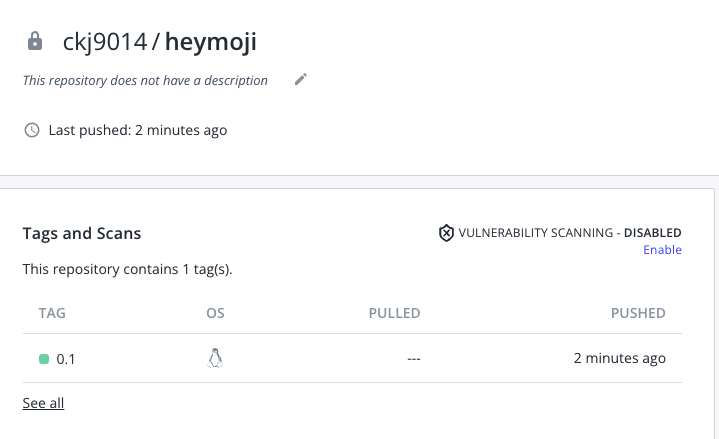Viewport: 719px width, 439px height.
Task: Click the Tags and Scans heading
Action: click(82, 233)
